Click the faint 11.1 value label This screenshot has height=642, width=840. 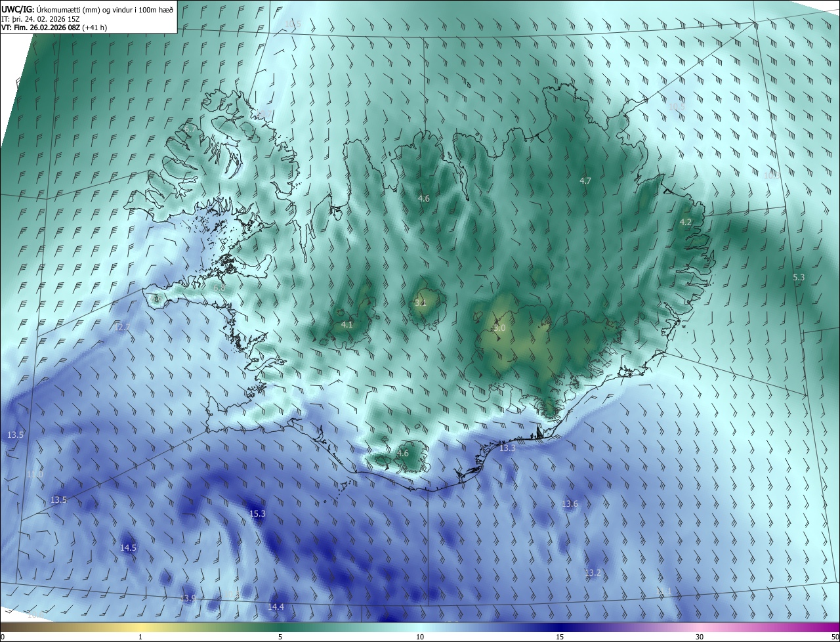pyautogui.click(x=664, y=591)
